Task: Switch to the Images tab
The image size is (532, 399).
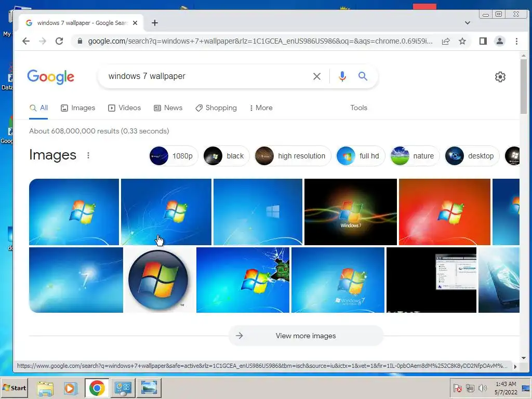Action: click(x=78, y=108)
